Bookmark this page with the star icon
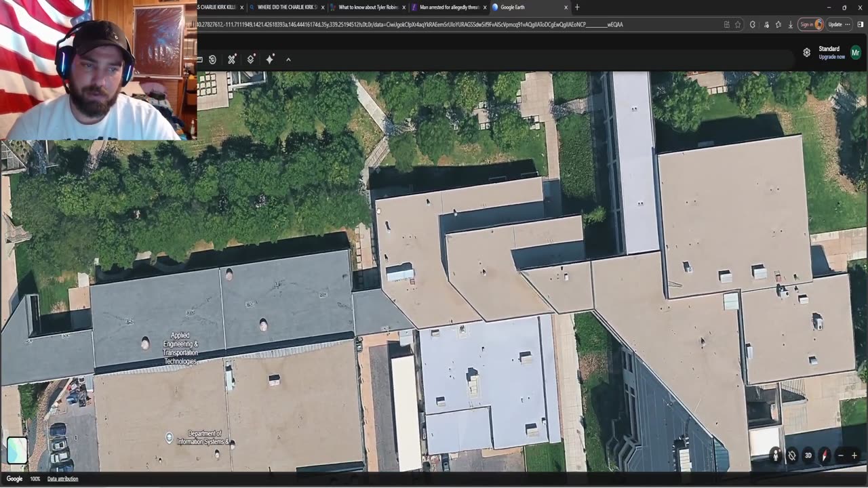 pos(738,24)
